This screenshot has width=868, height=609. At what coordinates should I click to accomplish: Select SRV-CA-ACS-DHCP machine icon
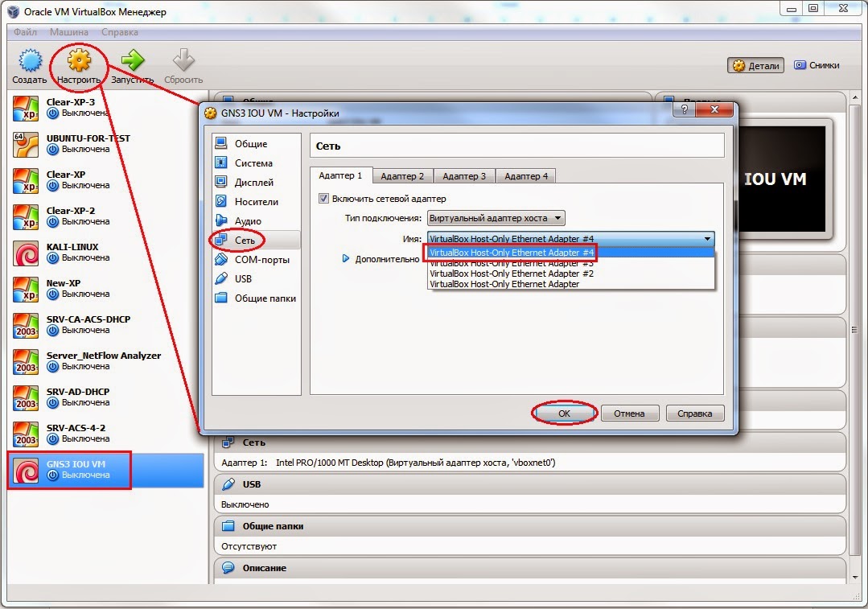pos(26,325)
